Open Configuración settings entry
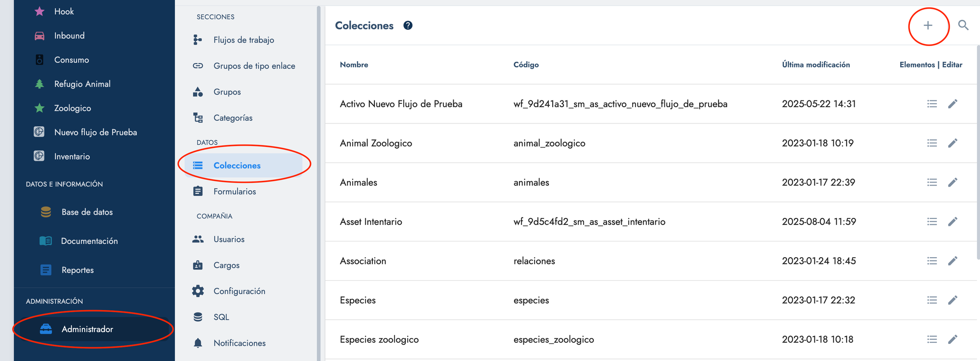This screenshot has height=361, width=980. pos(239,291)
